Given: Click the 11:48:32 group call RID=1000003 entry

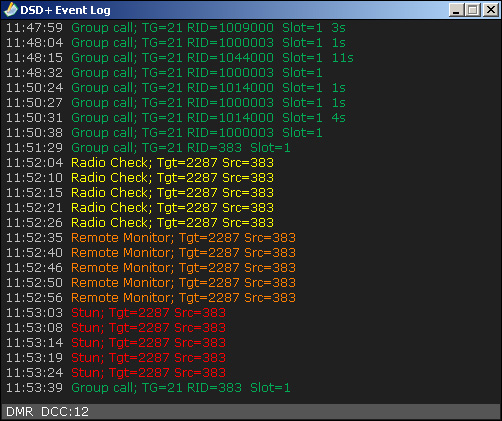Looking at the screenshot, I should (x=164, y=73).
